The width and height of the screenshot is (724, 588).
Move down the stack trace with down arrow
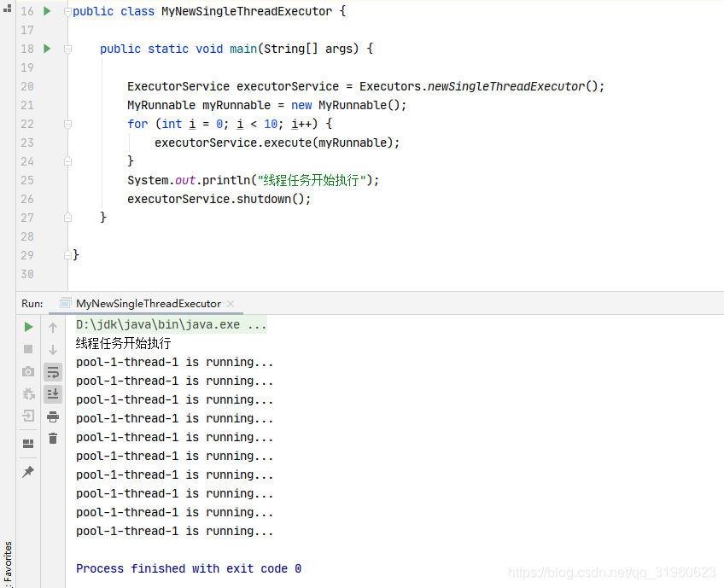coord(53,350)
